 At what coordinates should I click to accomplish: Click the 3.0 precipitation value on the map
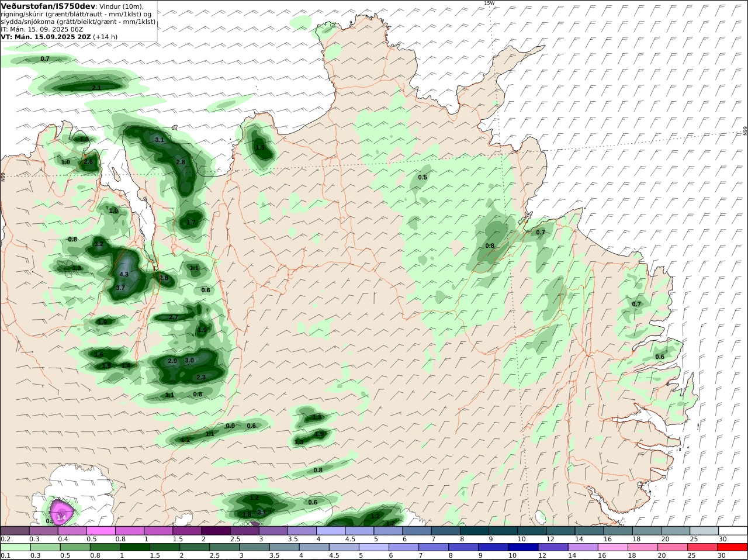[x=189, y=361]
